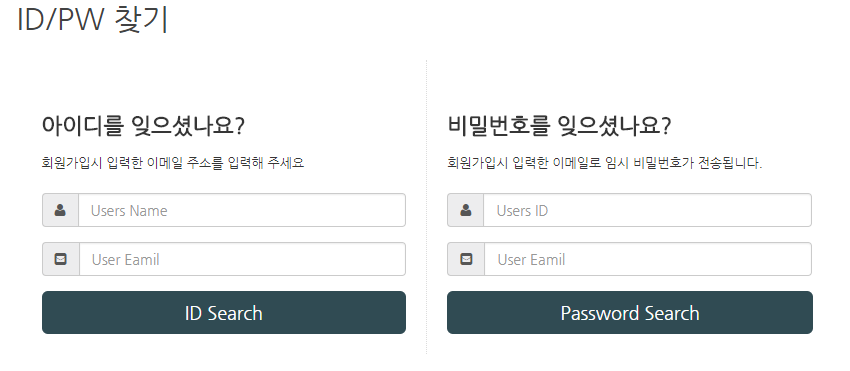Submit temporary password request with Password Search
850x371 pixels.
[x=630, y=312]
